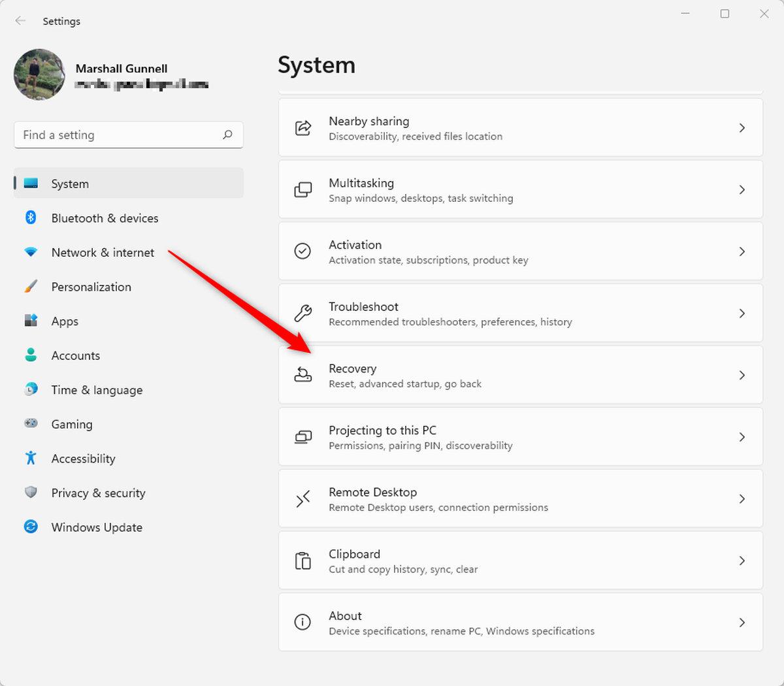Screen dimensions: 784x686
Task: Expand Multitasking using its chevron arrow
Action: [742, 189]
